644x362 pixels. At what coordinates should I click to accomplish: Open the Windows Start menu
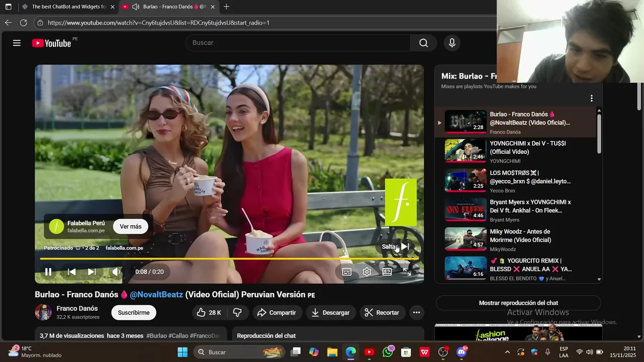pos(182,352)
